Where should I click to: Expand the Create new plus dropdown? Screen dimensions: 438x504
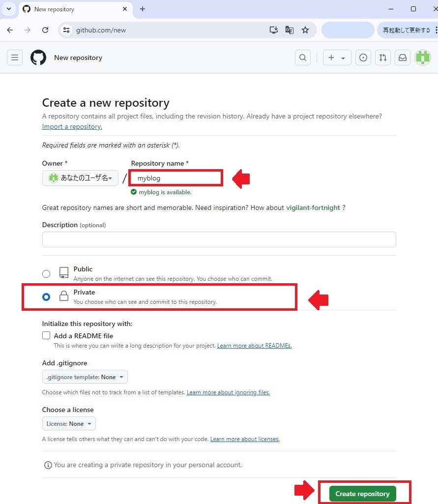click(337, 58)
